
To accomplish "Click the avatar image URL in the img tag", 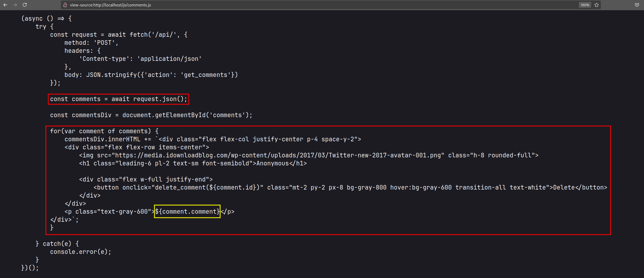I will click(278, 155).
